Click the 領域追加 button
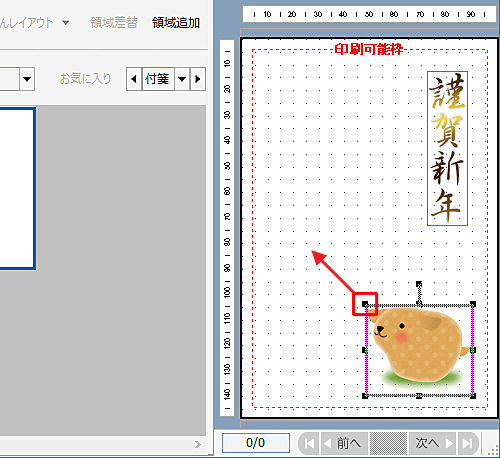Screen dimensions: 500x458 point(176,23)
